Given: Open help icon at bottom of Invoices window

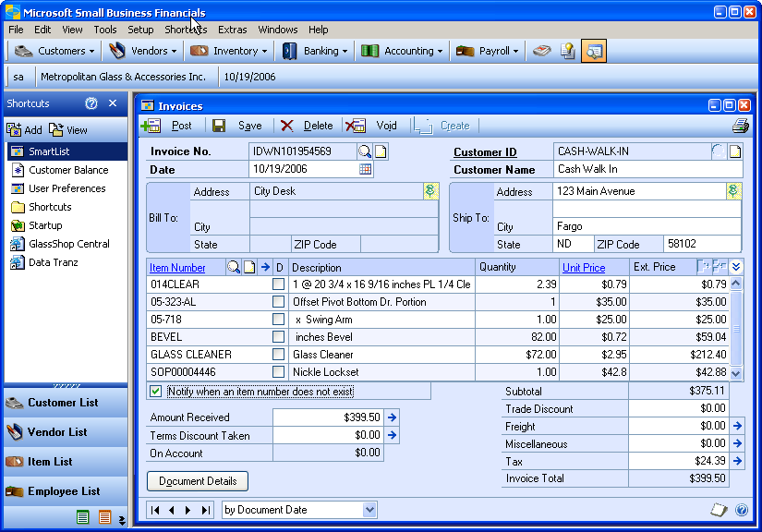Looking at the screenshot, I should (x=742, y=510).
